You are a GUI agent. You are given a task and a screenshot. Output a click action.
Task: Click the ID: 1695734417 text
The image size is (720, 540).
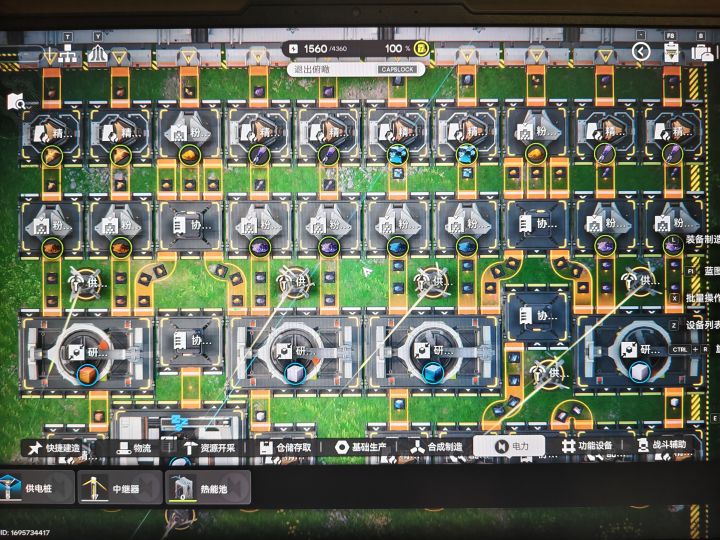tap(25, 533)
